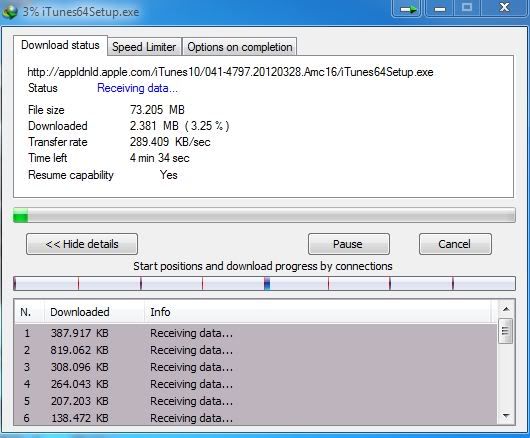Click the 3% iTunes64Setup.exe window title
Screen dimensions: 530x438
click(81, 12)
